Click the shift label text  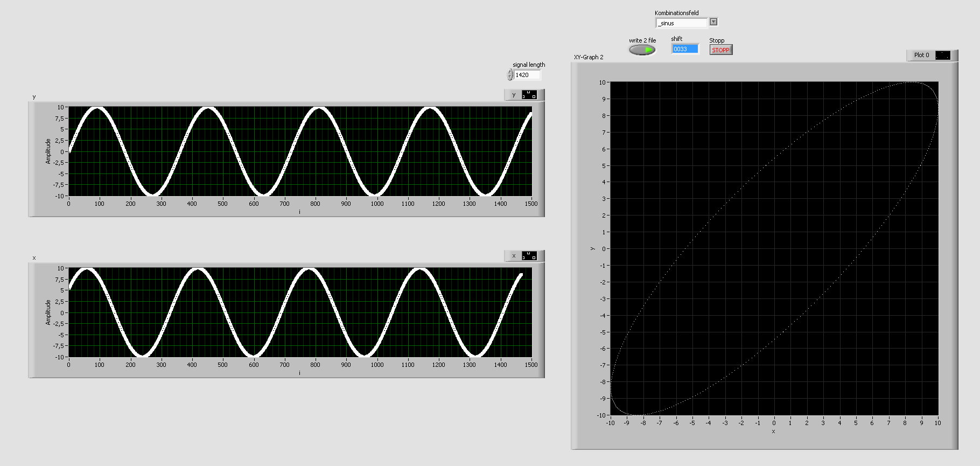coord(676,39)
